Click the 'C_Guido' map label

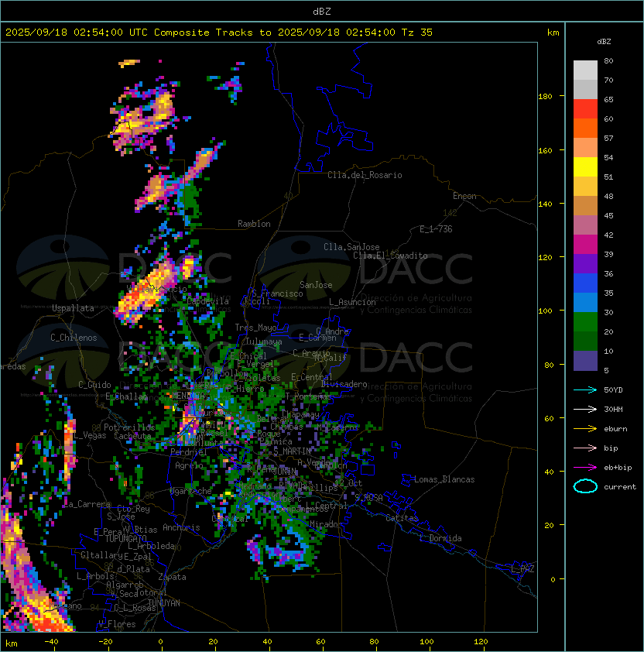pyautogui.click(x=94, y=385)
